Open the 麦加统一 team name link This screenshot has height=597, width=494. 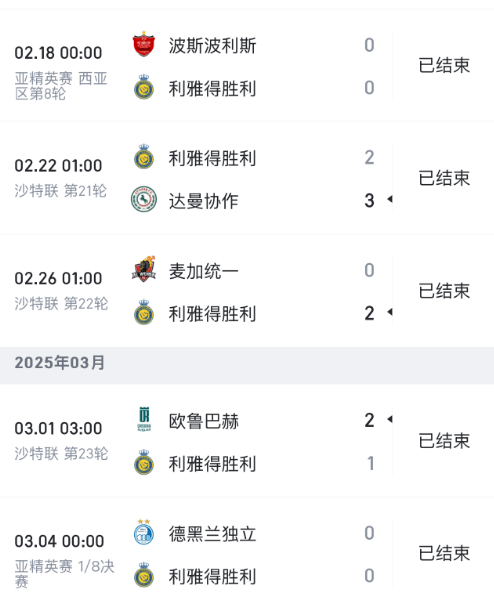204,271
